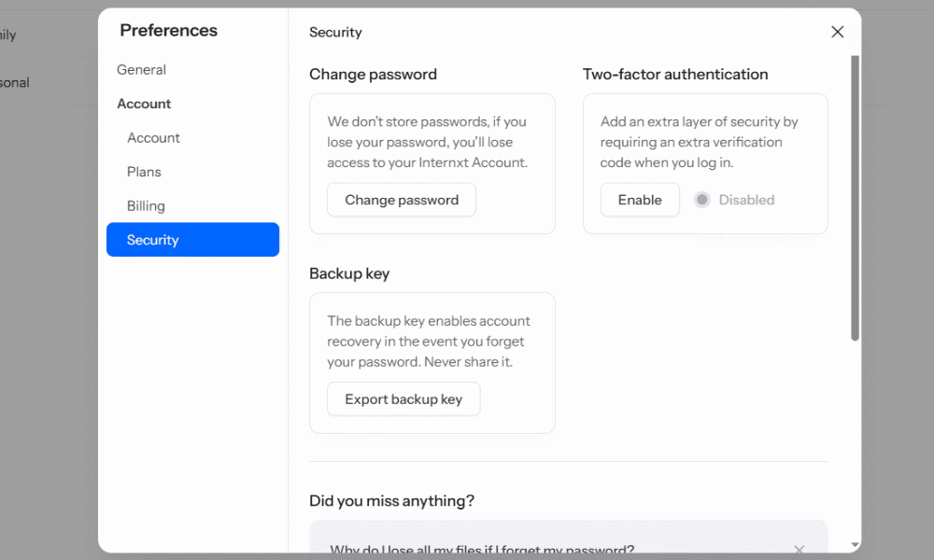
Task: Click the bold Account section header
Action: pyautogui.click(x=144, y=104)
